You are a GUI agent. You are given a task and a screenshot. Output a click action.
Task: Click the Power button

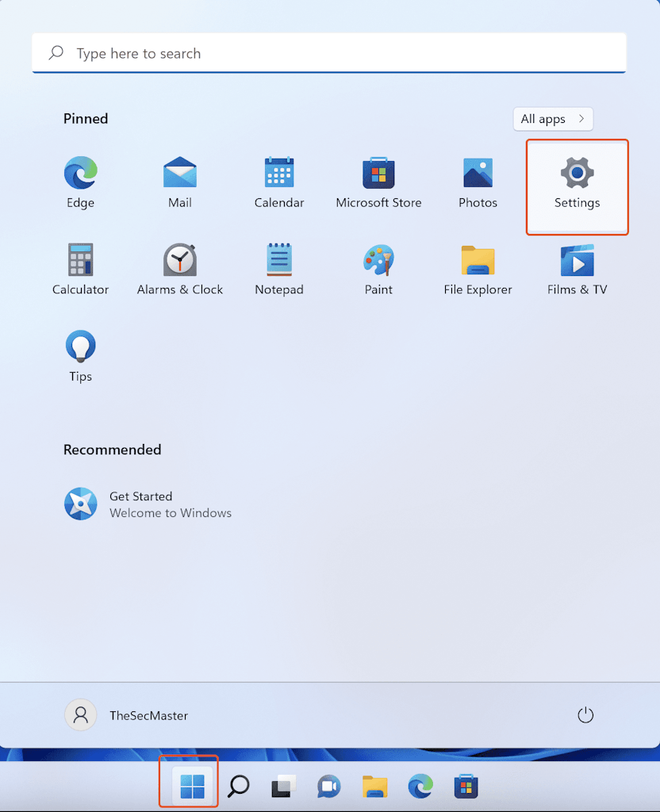pyautogui.click(x=585, y=715)
